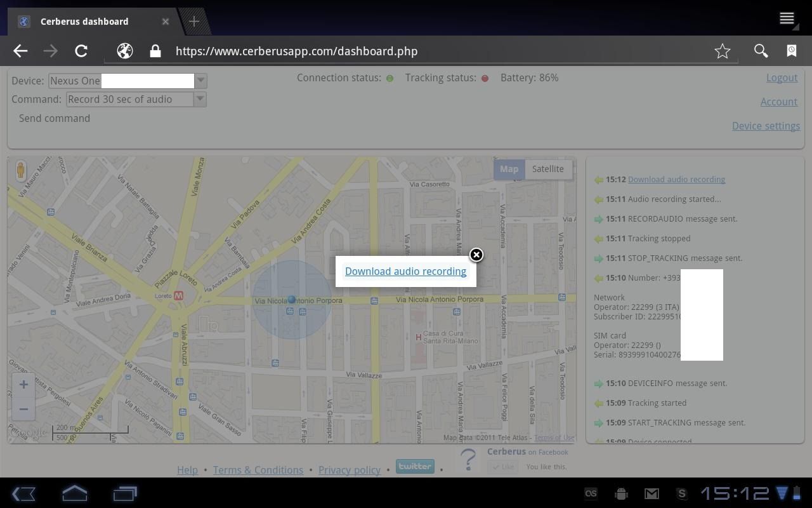Switch map to Satellite view
The height and width of the screenshot is (508, 812).
pos(548,169)
